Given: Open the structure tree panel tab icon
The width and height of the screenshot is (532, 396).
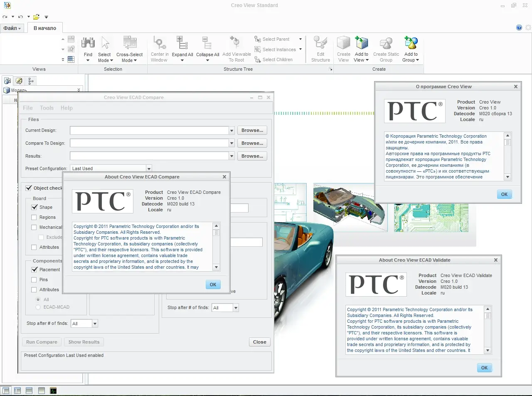Looking at the screenshot, I should [30, 81].
